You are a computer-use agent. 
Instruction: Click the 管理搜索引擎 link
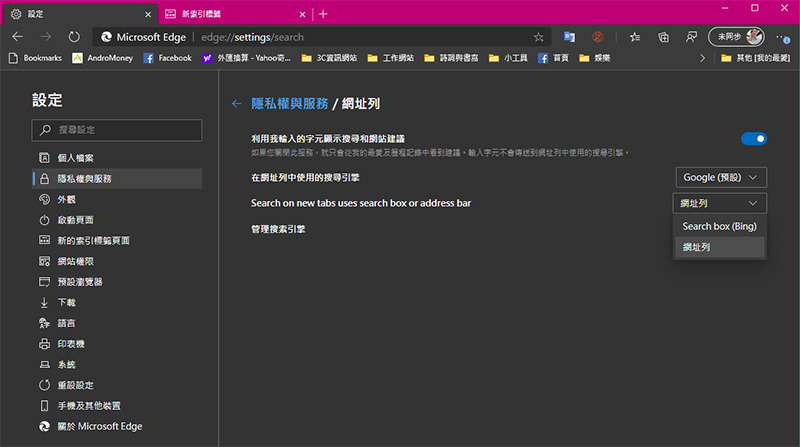tap(278, 229)
